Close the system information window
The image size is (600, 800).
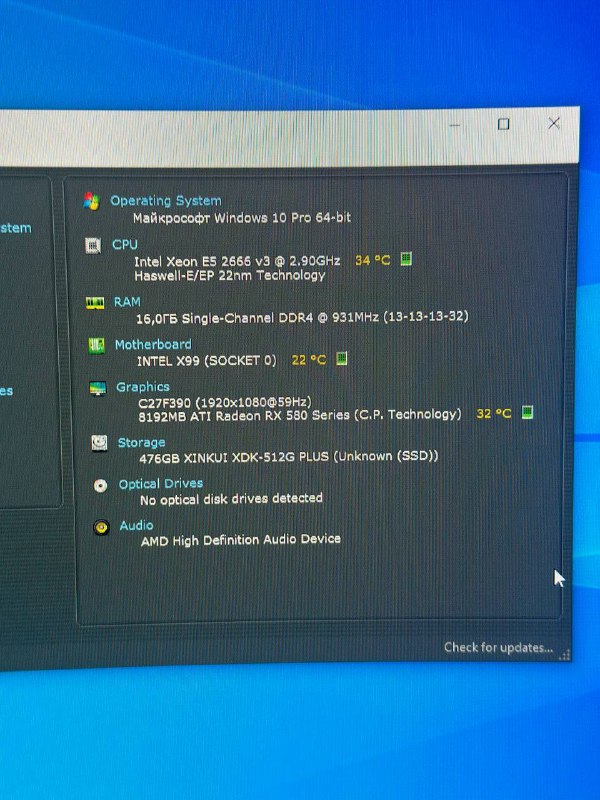(x=554, y=123)
